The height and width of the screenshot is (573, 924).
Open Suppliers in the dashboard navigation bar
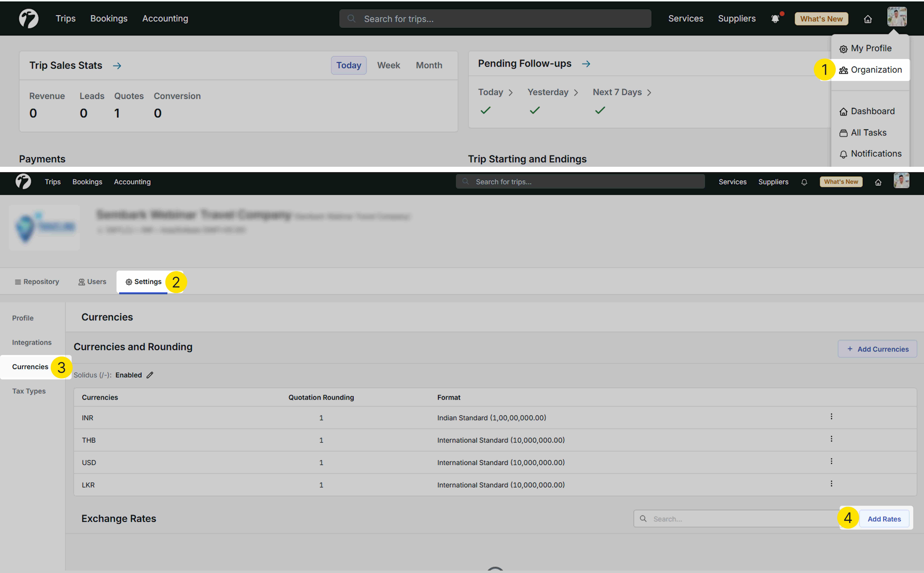pos(737,19)
